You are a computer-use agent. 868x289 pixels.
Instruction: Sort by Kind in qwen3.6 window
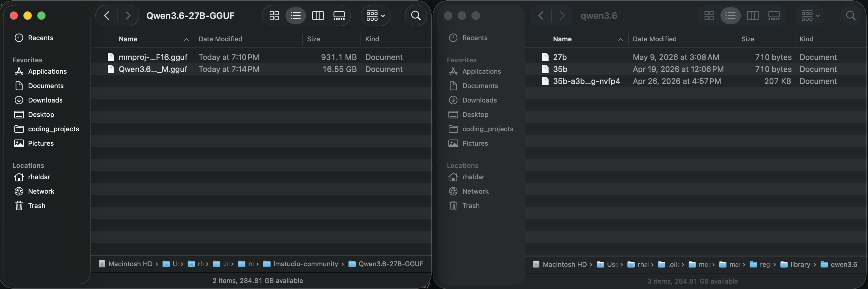pyautogui.click(x=806, y=39)
